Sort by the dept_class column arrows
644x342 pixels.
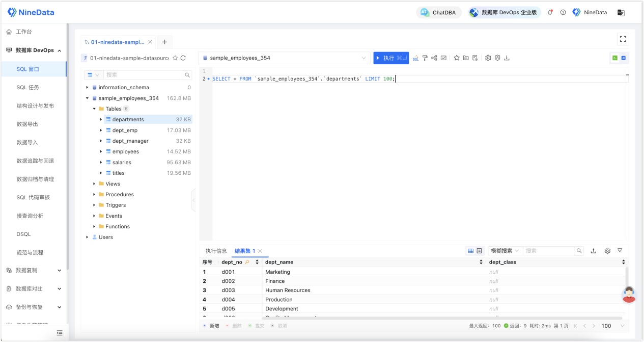pyautogui.click(x=624, y=262)
